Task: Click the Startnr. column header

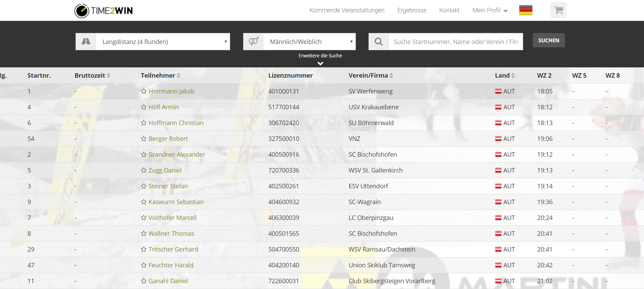Action: [39, 75]
